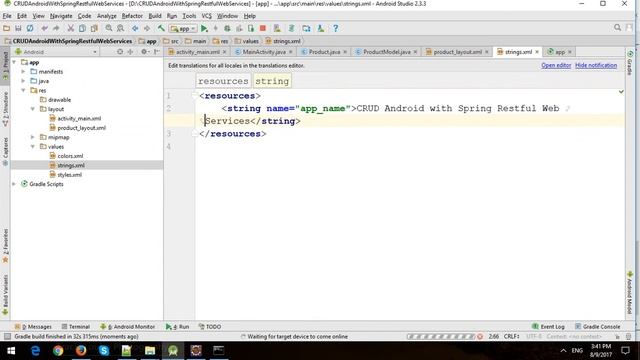Image resolution: width=640 pixels, height=360 pixels.
Task: Switch to the MainActivity.java tab
Action: pos(264,52)
